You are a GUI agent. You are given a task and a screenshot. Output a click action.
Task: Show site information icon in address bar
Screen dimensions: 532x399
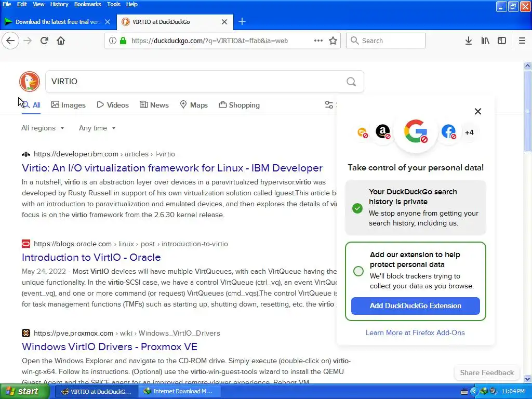(113, 41)
